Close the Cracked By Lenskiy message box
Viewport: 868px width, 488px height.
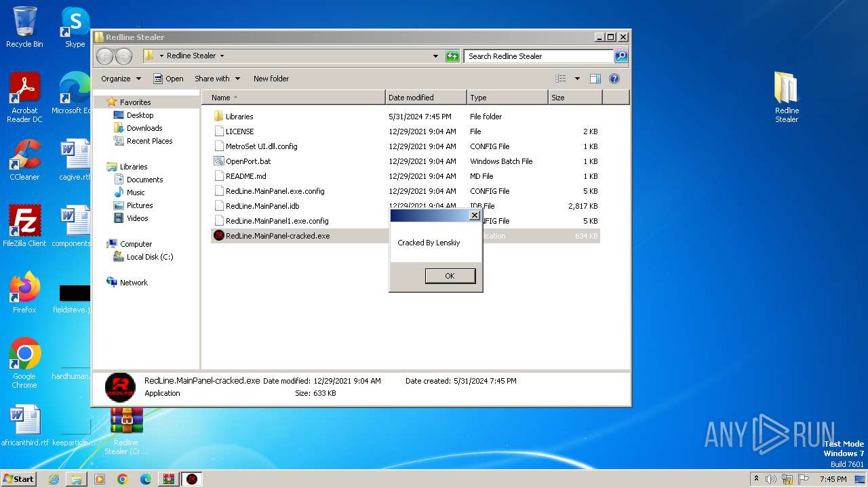[x=475, y=216]
